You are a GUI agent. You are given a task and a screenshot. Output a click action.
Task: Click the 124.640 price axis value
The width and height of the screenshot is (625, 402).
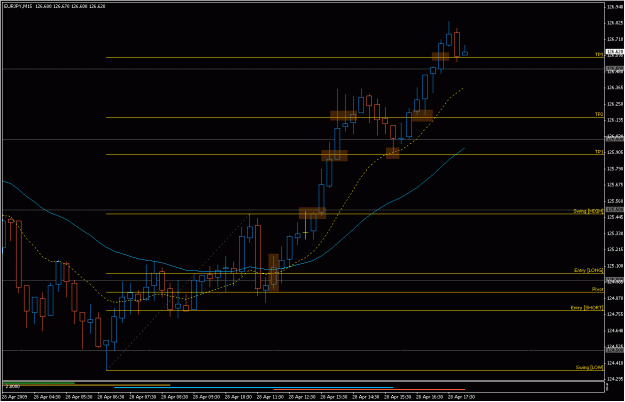pyautogui.click(x=615, y=331)
